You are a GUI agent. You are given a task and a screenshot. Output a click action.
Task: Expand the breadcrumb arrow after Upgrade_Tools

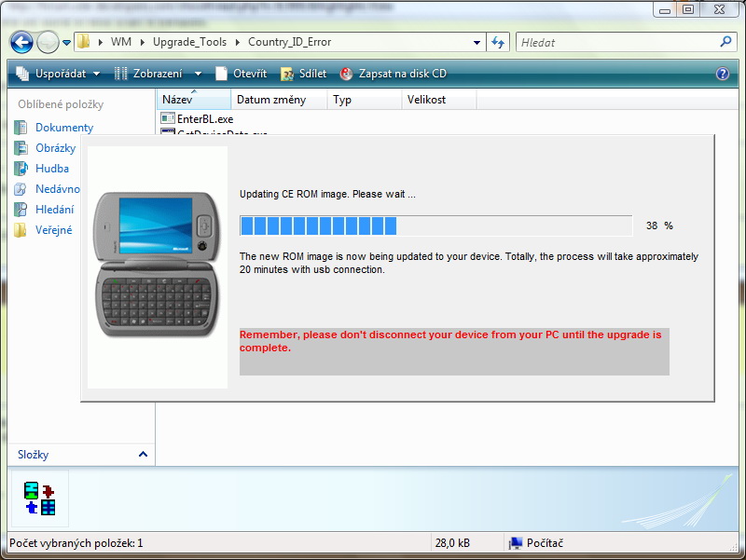point(238,42)
